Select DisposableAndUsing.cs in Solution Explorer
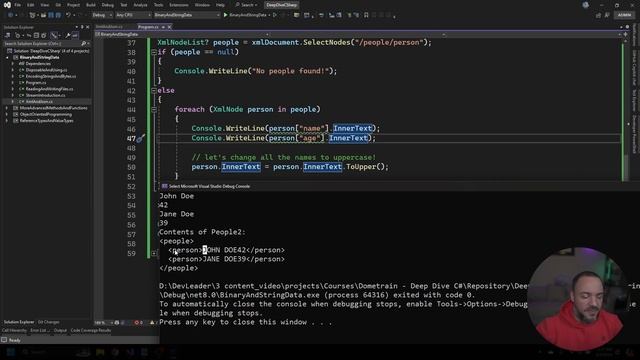640x360 pixels. coord(46,70)
